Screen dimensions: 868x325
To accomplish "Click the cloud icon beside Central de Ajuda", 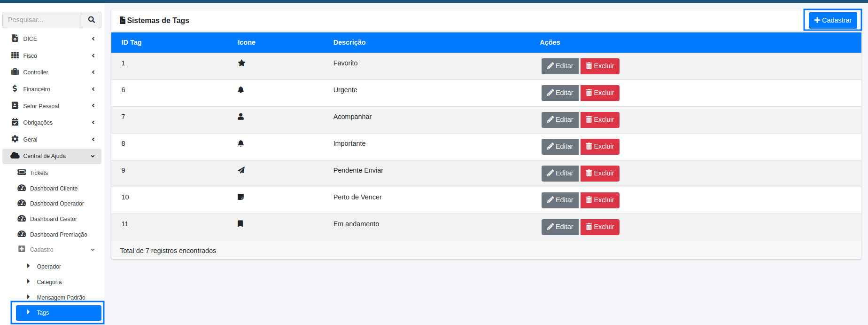I will coord(15,156).
